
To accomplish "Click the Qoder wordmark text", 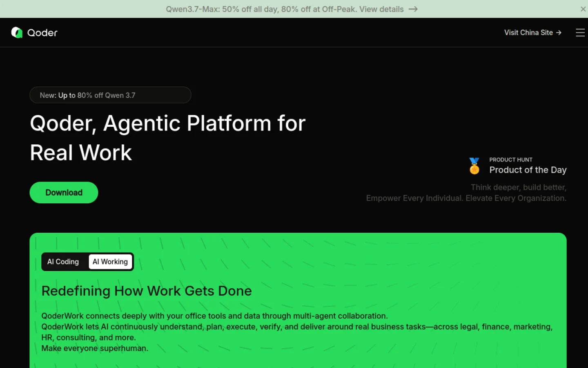I will (x=42, y=33).
